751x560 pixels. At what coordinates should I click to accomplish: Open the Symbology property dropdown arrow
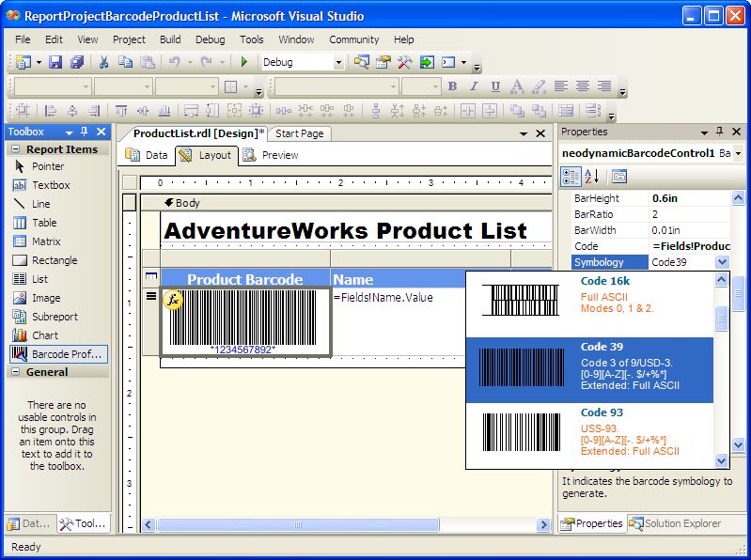tap(722, 262)
